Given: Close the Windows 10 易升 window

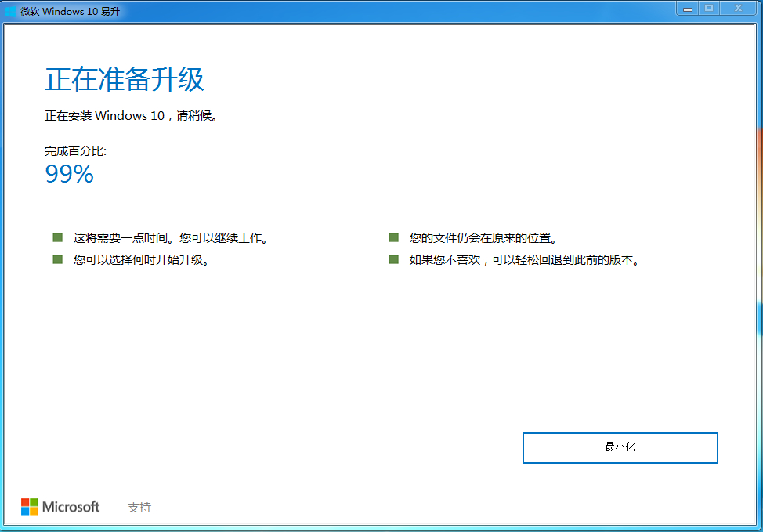Looking at the screenshot, I should click(738, 9).
